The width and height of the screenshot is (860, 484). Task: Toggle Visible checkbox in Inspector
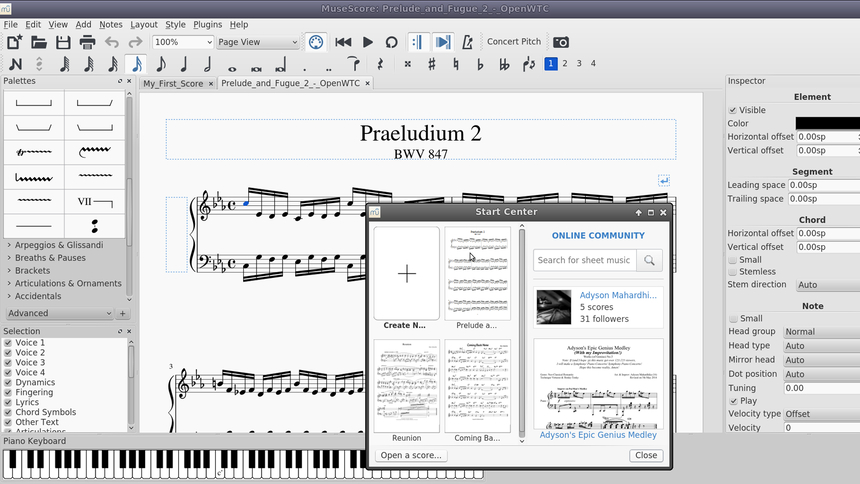point(733,110)
